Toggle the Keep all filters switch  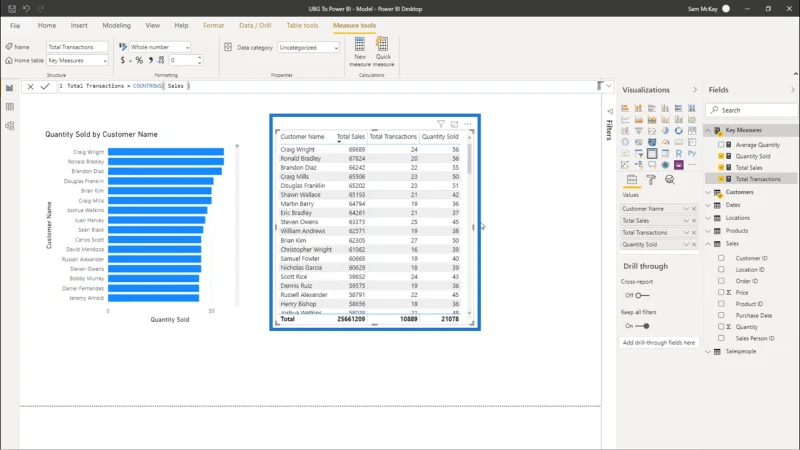tap(642, 326)
